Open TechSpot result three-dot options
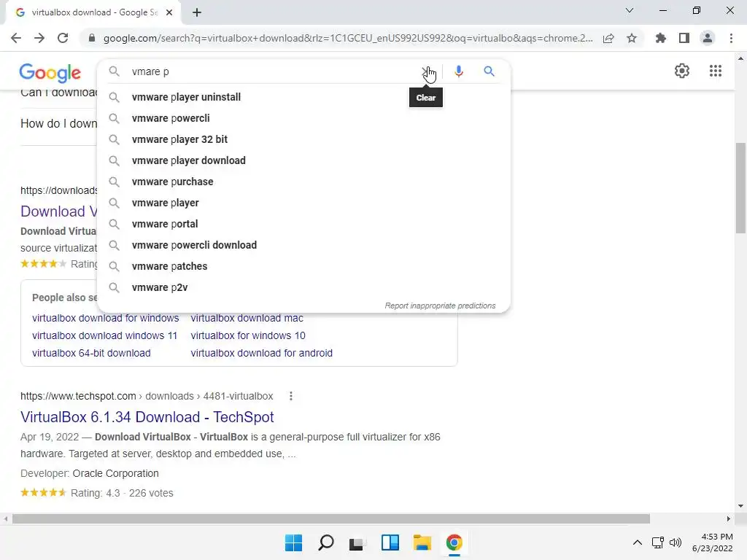This screenshot has width=747, height=560. click(290, 396)
